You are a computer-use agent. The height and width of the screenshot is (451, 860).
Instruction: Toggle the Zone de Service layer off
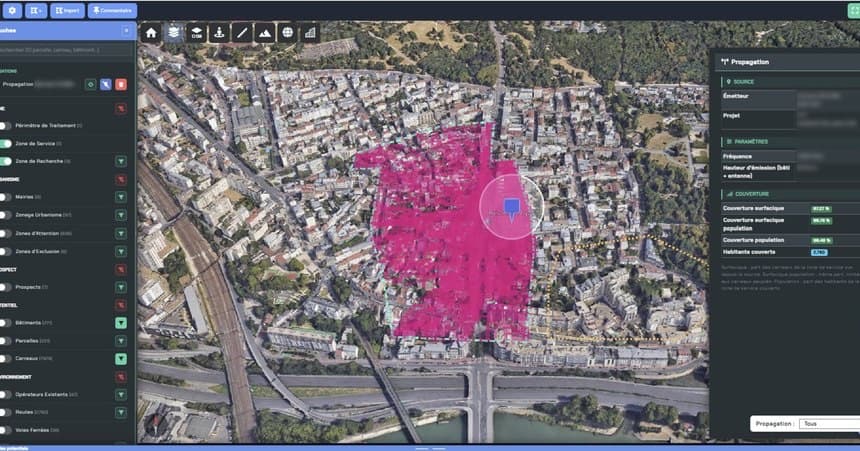tap(5, 144)
